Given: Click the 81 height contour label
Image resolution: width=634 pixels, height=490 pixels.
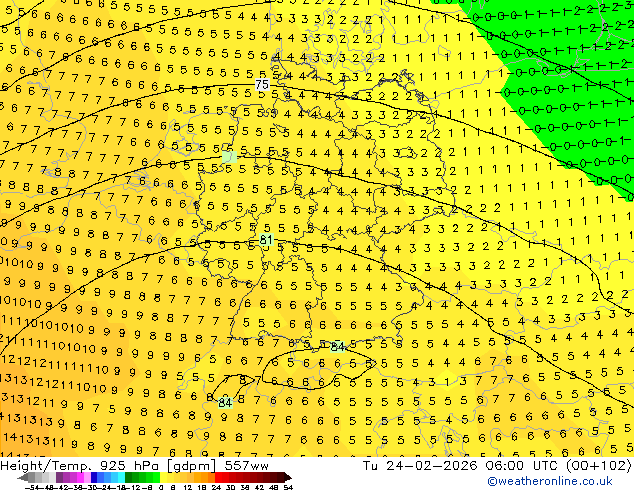Looking at the screenshot, I should (x=266, y=239).
